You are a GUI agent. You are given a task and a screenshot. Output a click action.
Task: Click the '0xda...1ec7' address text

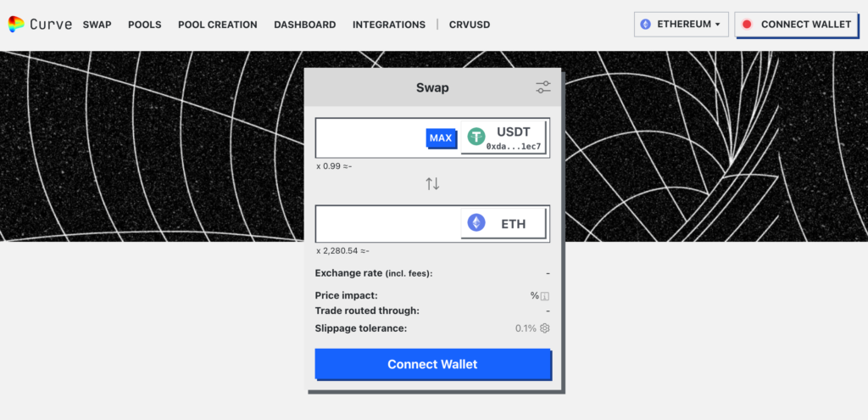pyautogui.click(x=513, y=148)
